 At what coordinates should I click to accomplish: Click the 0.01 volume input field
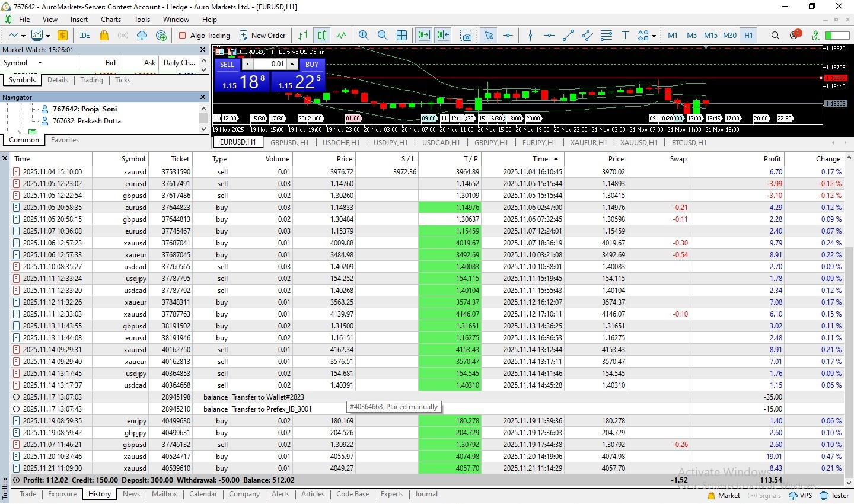click(x=270, y=64)
